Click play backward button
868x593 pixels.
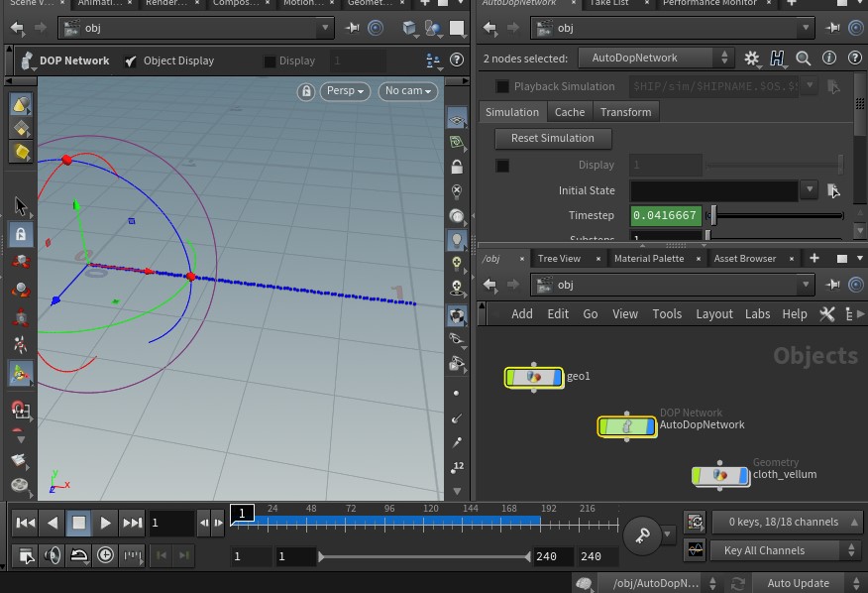53,523
